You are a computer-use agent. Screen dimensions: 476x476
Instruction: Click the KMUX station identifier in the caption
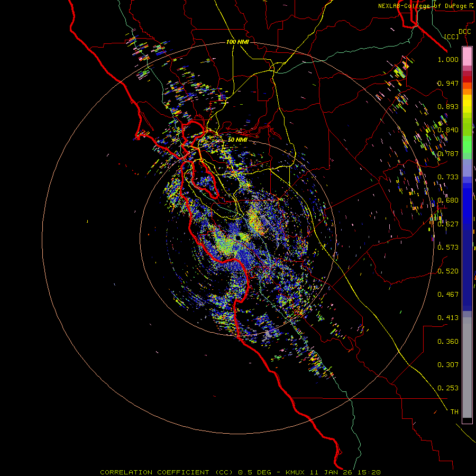[295, 472]
